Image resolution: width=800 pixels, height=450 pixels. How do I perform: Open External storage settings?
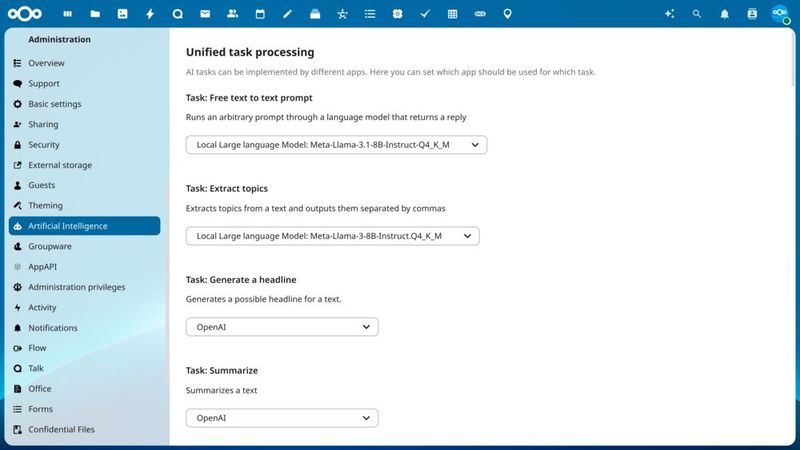pos(84,165)
